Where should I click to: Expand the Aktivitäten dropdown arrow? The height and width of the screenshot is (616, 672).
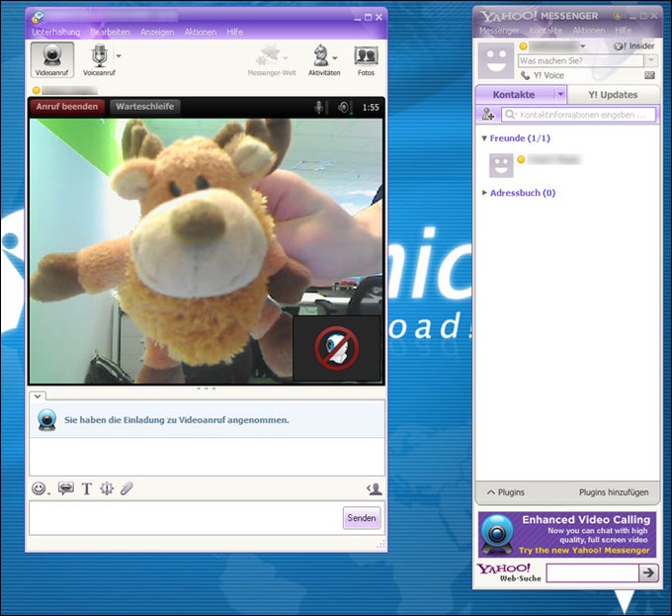tap(335, 58)
